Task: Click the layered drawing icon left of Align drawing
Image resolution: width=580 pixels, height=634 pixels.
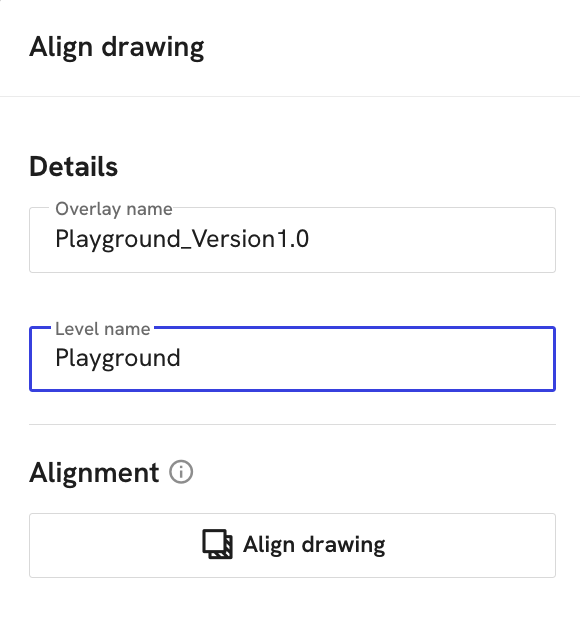Action: click(218, 544)
